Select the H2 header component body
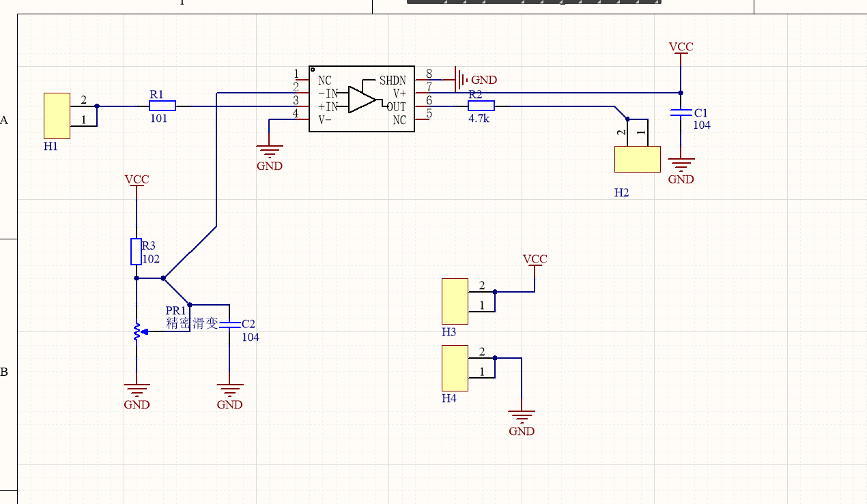Viewport: 867px width, 504px height. (x=638, y=159)
